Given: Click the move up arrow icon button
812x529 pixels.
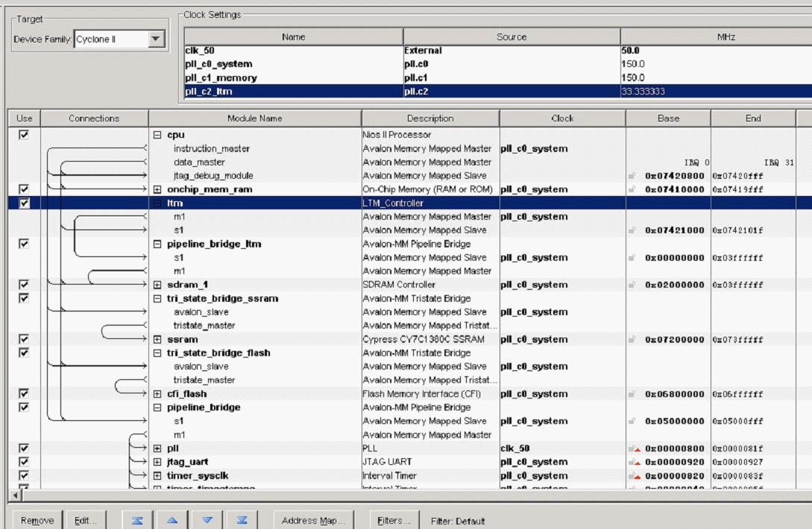Looking at the screenshot, I should click(x=172, y=520).
